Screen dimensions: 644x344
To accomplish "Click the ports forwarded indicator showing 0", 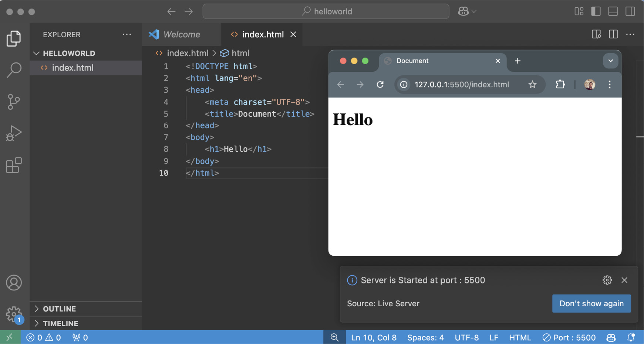I will (80, 337).
